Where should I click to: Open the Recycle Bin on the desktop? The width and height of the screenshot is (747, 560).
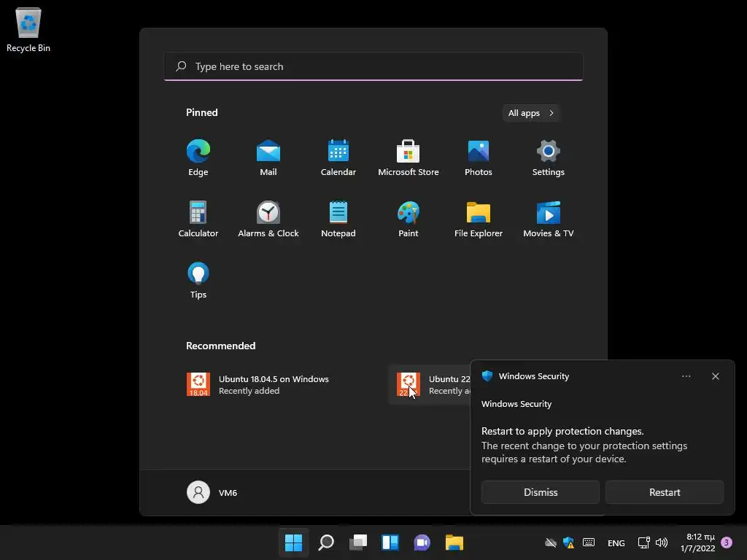(x=28, y=29)
